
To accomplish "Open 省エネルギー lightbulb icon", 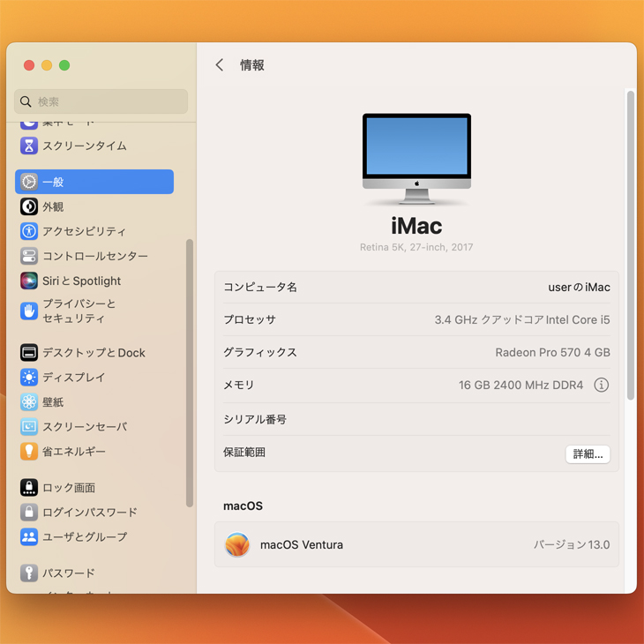I will pos(29,452).
